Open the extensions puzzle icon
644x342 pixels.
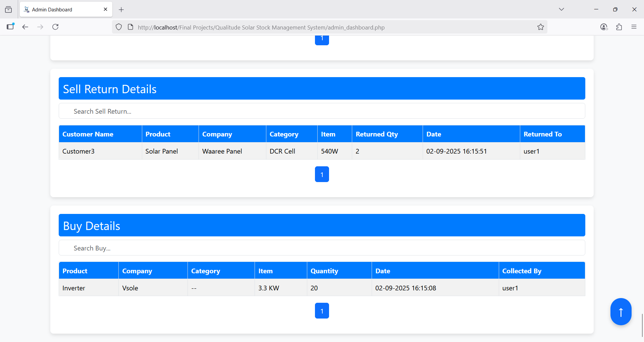point(619,27)
